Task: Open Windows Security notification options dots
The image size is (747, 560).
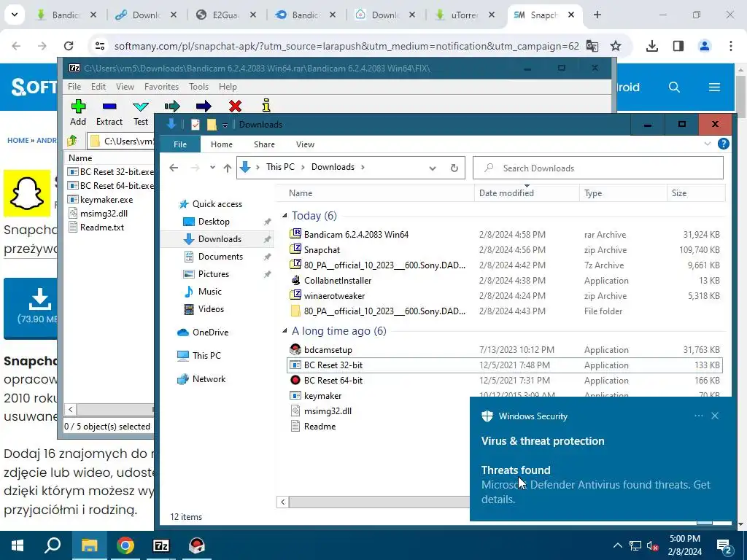Action: 698,416
